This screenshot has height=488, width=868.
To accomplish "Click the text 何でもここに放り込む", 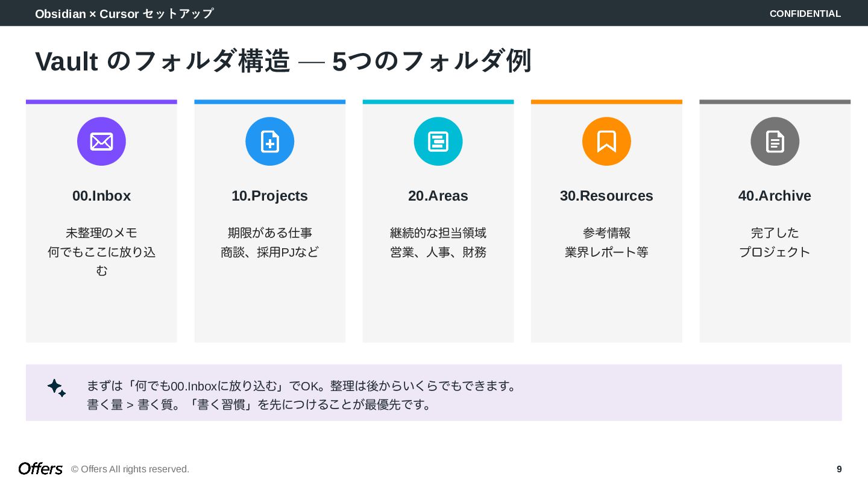I will 101,261.
